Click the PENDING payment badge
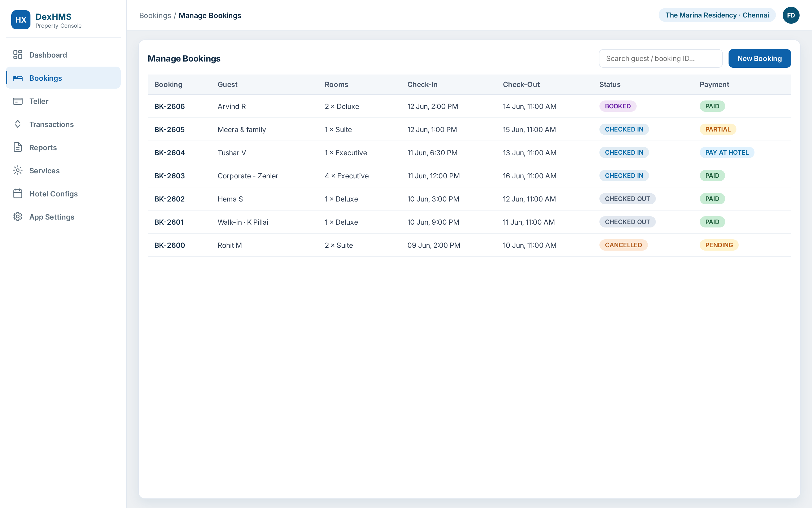 coord(719,245)
